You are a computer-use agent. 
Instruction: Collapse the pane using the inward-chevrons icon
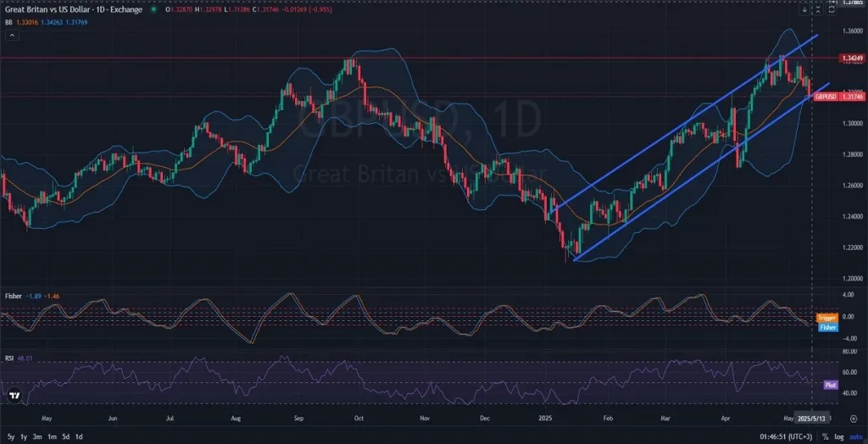click(x=818, y=9)
